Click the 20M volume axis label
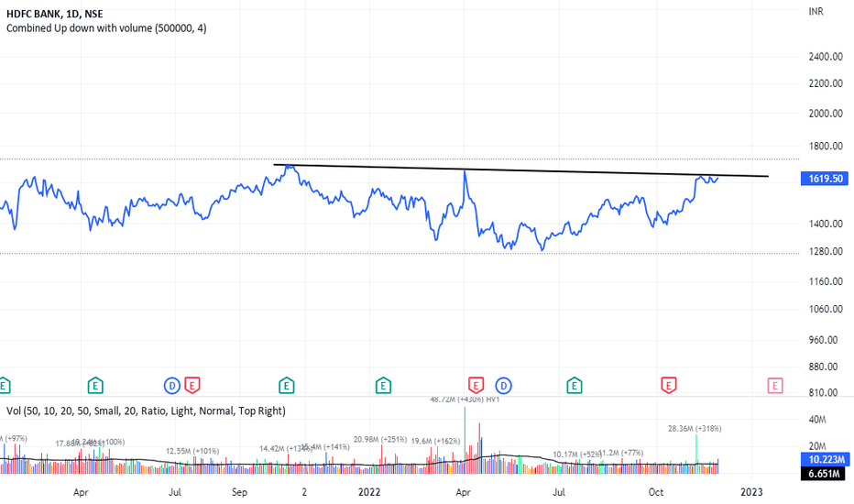Image resolution: width=854 pixels, height=504 pixels. (817, 446)
